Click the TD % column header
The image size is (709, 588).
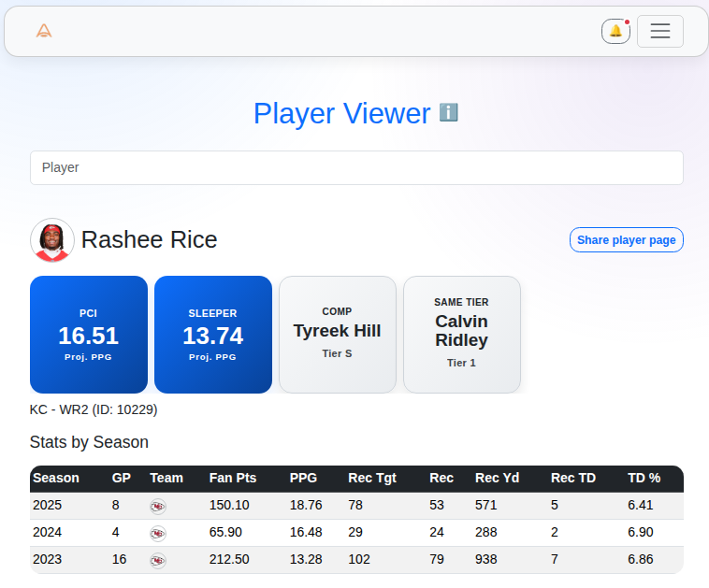(x=644, y=478)
